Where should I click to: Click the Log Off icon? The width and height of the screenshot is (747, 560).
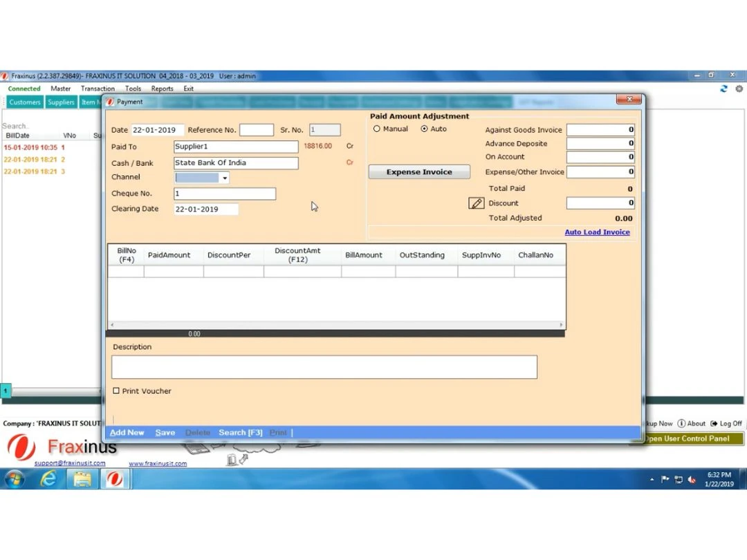pos(714,423)
